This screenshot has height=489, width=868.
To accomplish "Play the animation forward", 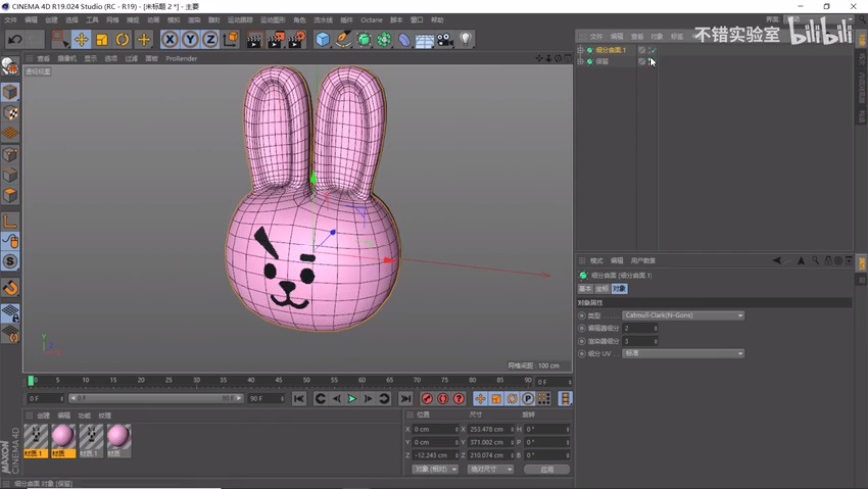I will (x=352, y=399).
